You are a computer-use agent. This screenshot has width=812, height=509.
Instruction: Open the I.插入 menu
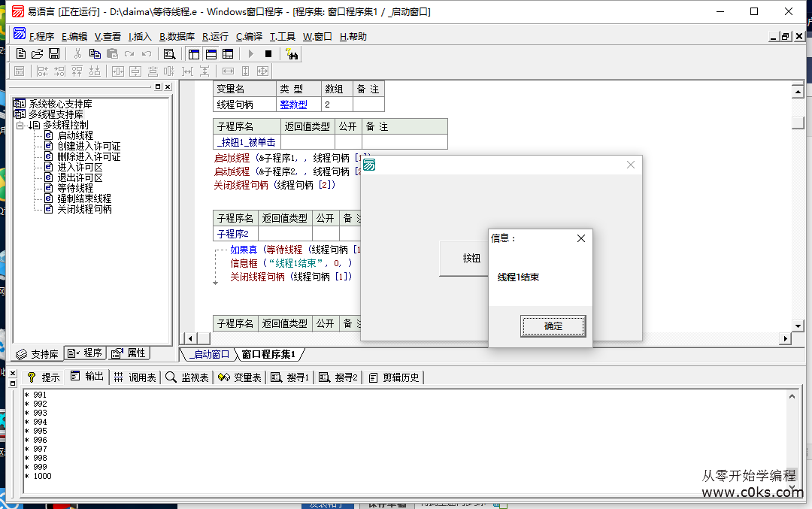coord(140,37)
